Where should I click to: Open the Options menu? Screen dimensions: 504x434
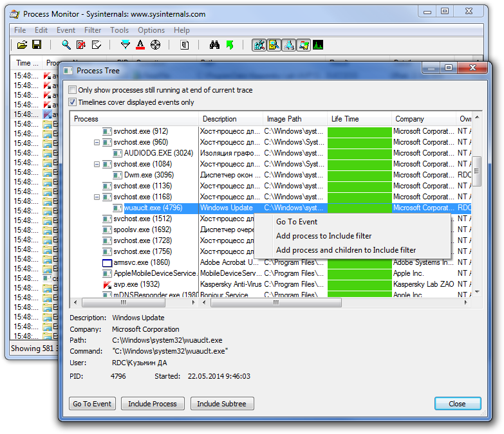(151, 30)
